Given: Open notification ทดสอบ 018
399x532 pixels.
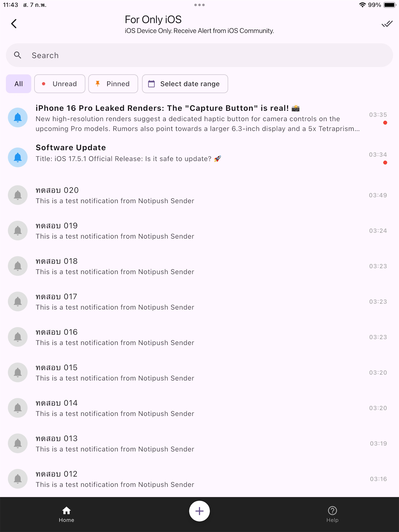Looking at the screenshot, I should [199, 266].
